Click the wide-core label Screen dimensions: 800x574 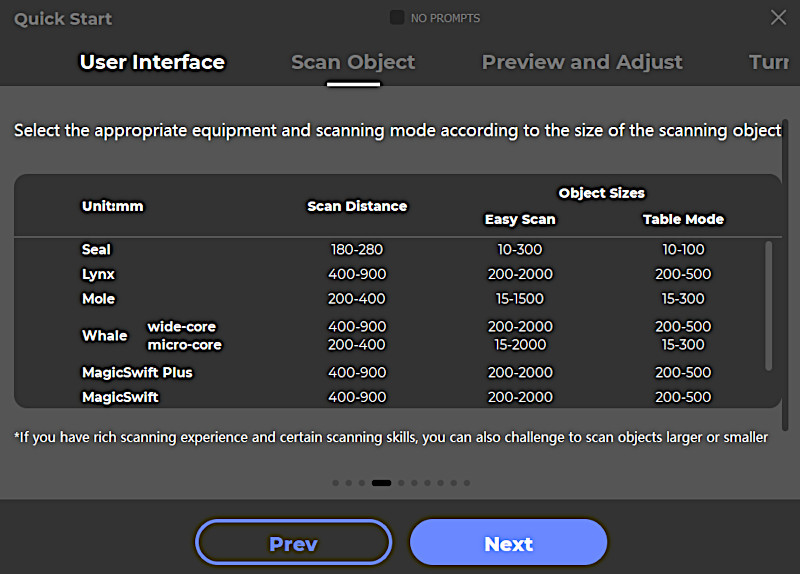point(182,327)
